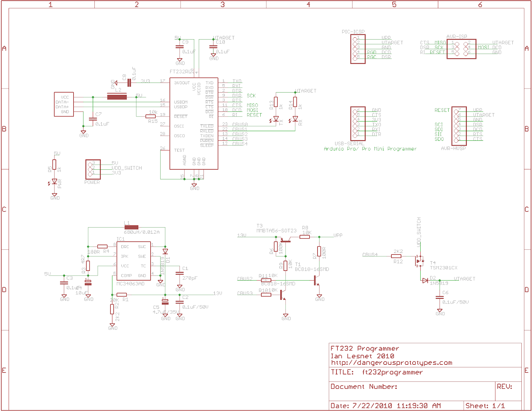Viewport: 532px width, 412px height.
Task: Click the PIC-ICSP header connector
Action: pos(358,49)
